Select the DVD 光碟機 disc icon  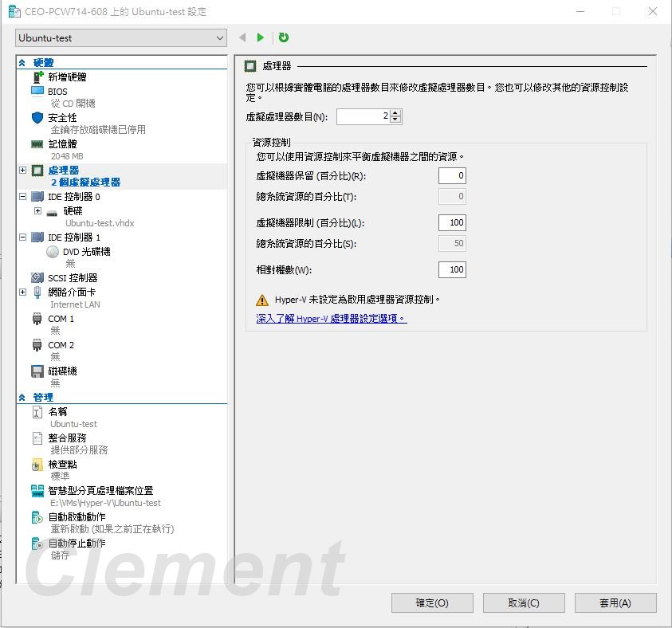pyautogui.click(x=53, y=252)
